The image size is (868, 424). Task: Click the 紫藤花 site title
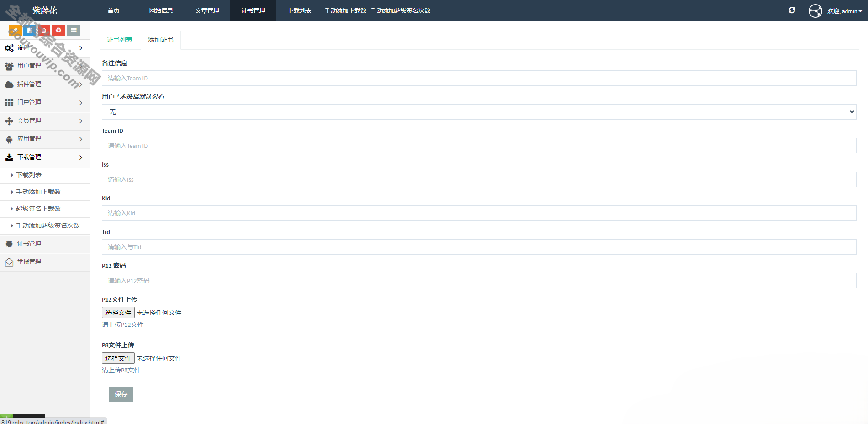coord(45,10)
